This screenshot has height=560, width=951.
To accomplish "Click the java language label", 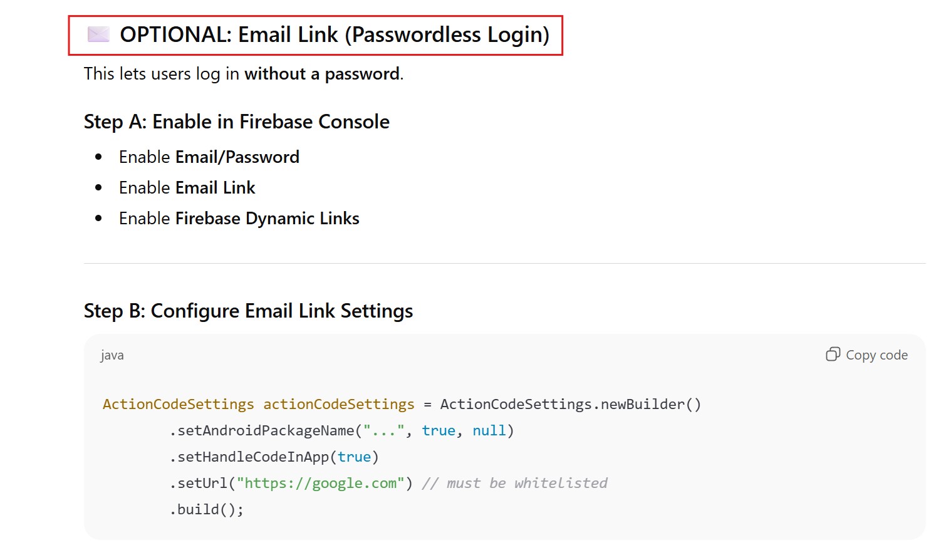I will click(112, 355).
